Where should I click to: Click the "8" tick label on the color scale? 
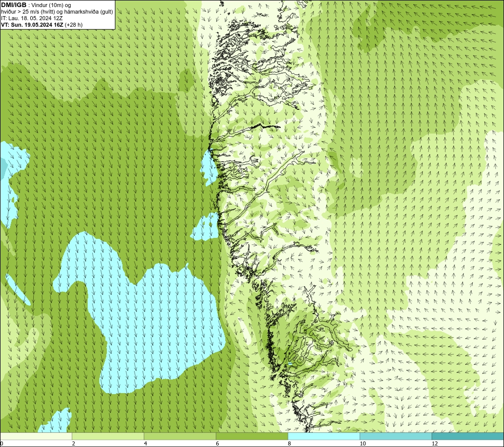(290, 443)
